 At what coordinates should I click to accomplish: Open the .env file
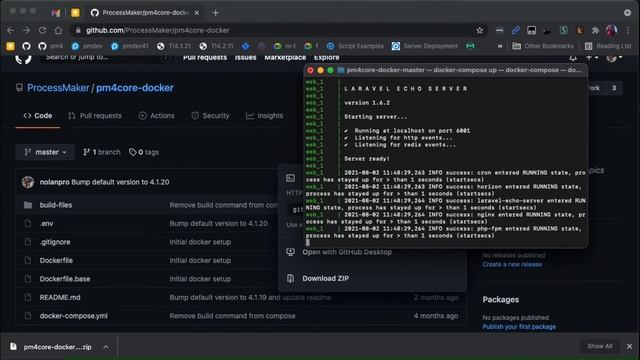click(47, 224)
